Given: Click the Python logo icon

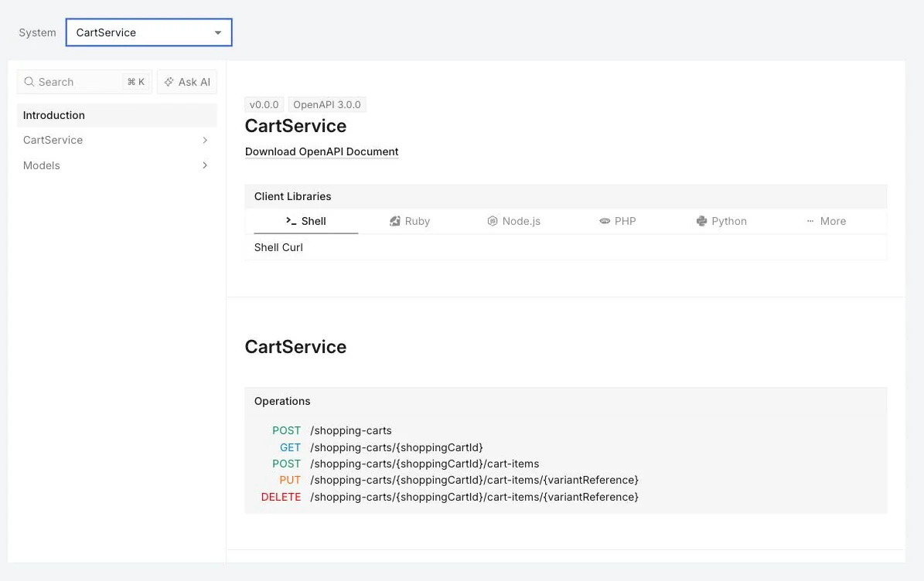Looking at the screenshot, I should click(701, 221).
